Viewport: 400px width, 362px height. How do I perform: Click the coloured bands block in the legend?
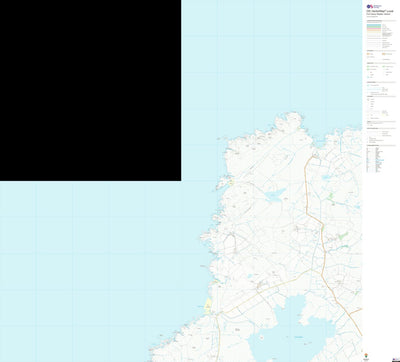(x=374, y=29)
